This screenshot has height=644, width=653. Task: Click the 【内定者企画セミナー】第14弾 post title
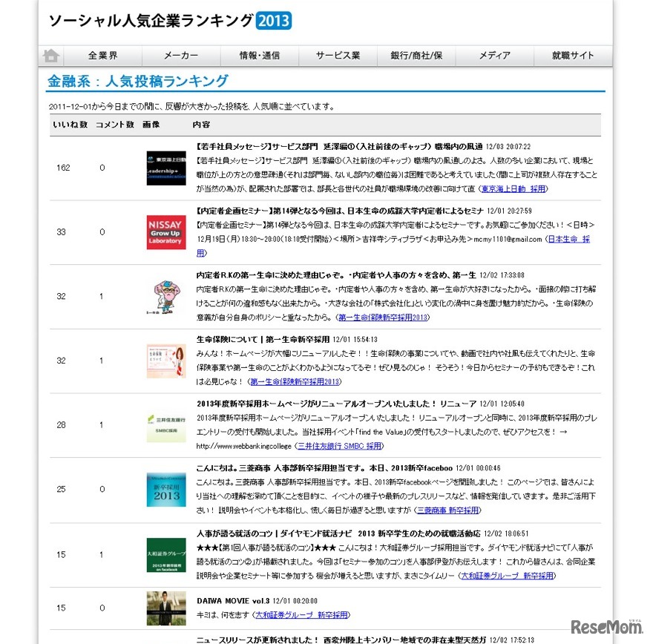pos(340,211)
